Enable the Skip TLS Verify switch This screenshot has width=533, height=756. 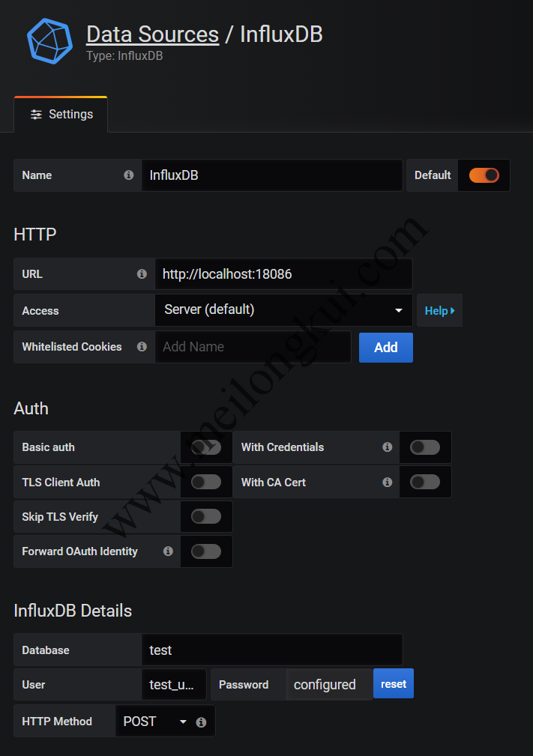[206, 516]
